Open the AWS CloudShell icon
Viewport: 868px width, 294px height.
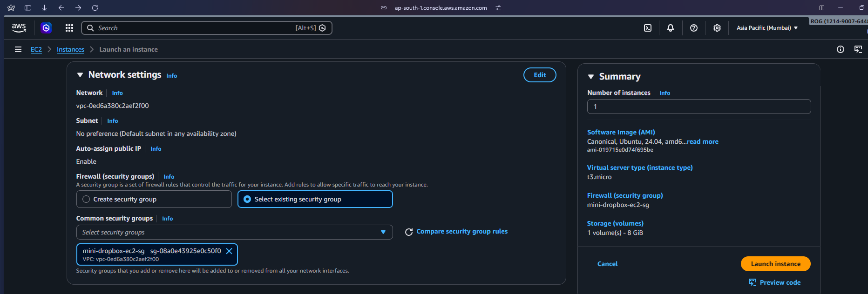[647, 28]
